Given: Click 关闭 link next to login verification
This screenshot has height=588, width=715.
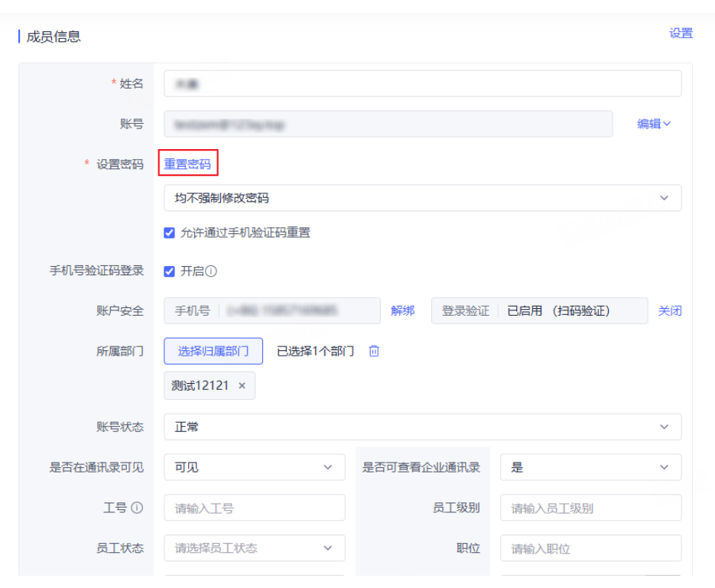Looking at the screenshot, I should [x=670, y=311].
